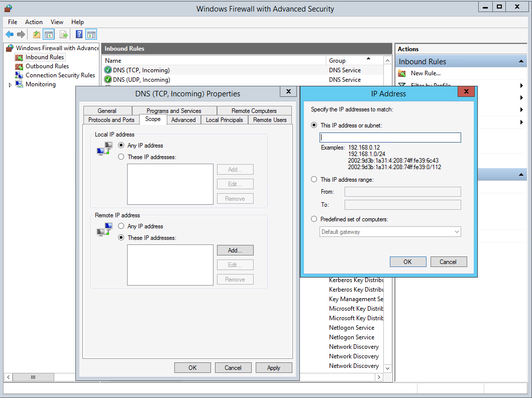
Task: Click horizontal scrollbar right arrow under rules list
Action: coord(379,377)
